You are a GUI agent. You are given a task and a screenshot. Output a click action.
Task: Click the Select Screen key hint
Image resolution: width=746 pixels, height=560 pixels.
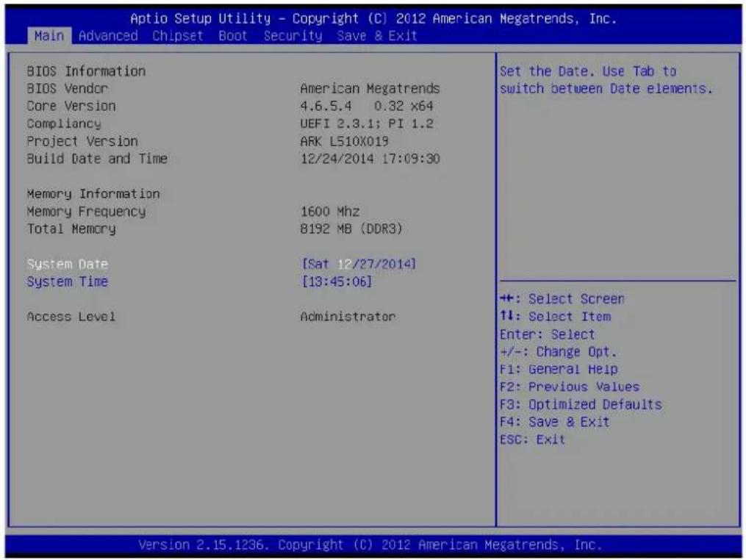point(562,299)
